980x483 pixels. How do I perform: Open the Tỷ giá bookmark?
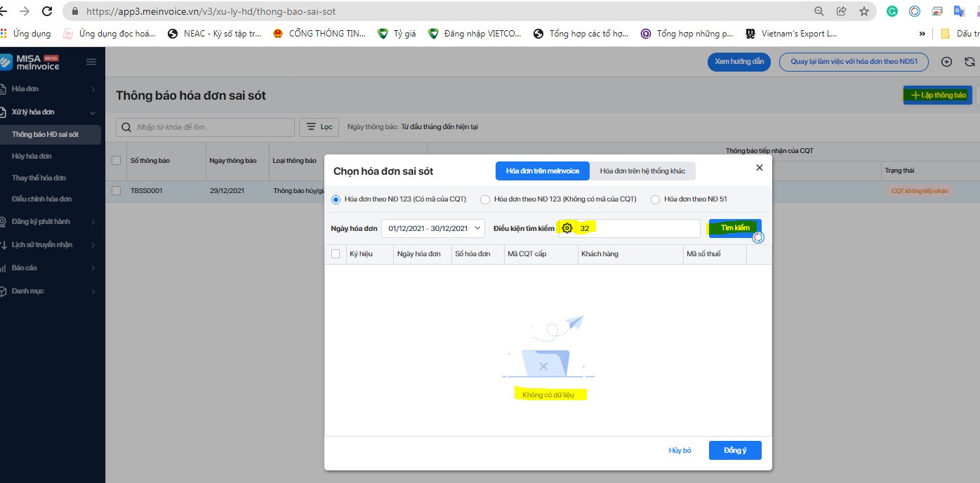click(397, 33)
